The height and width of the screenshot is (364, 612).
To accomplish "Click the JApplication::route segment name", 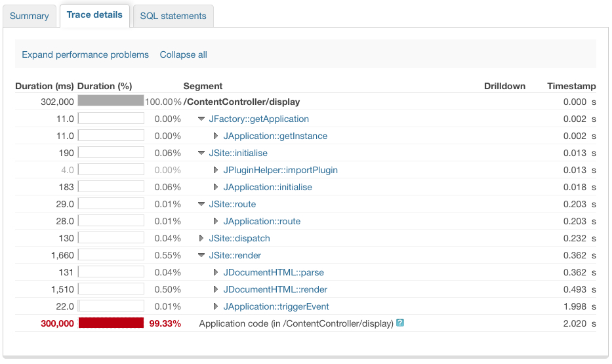I will (262, 222).
